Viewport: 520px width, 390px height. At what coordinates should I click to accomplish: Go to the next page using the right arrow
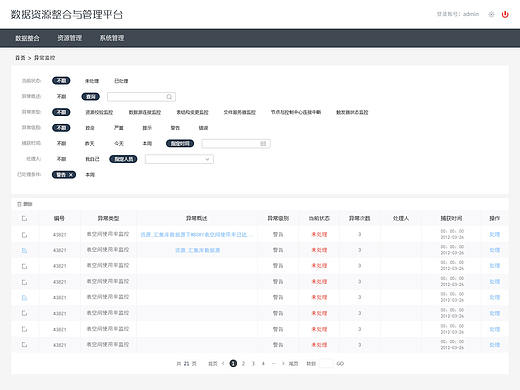pyautogui.click(x=283, y=364)
